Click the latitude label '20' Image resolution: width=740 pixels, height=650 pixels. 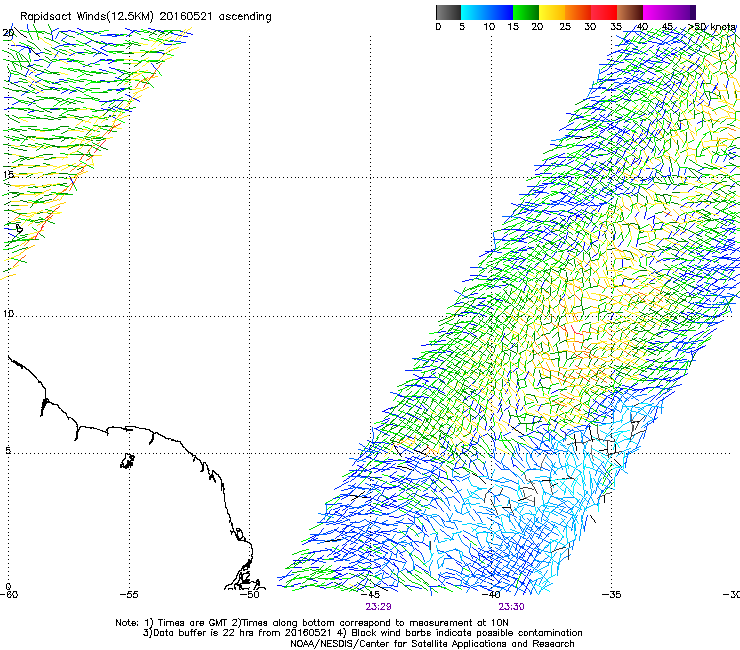[x=8, y=33]
